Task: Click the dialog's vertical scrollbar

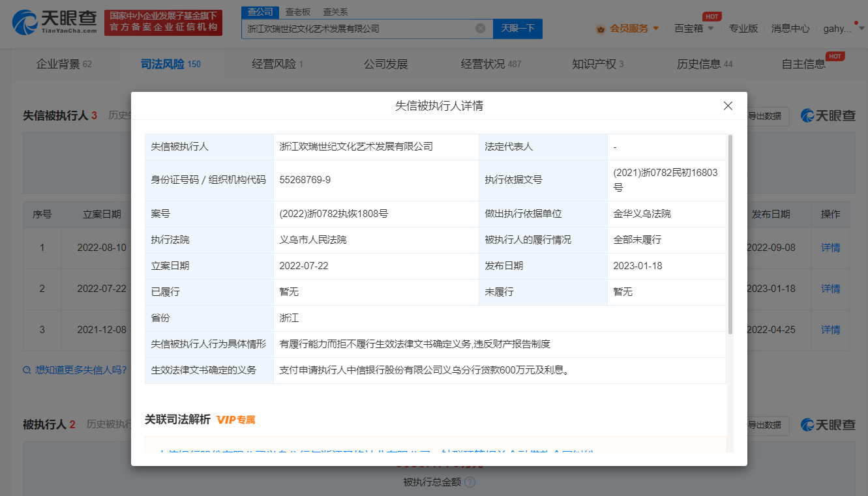Action: (730, 235)
